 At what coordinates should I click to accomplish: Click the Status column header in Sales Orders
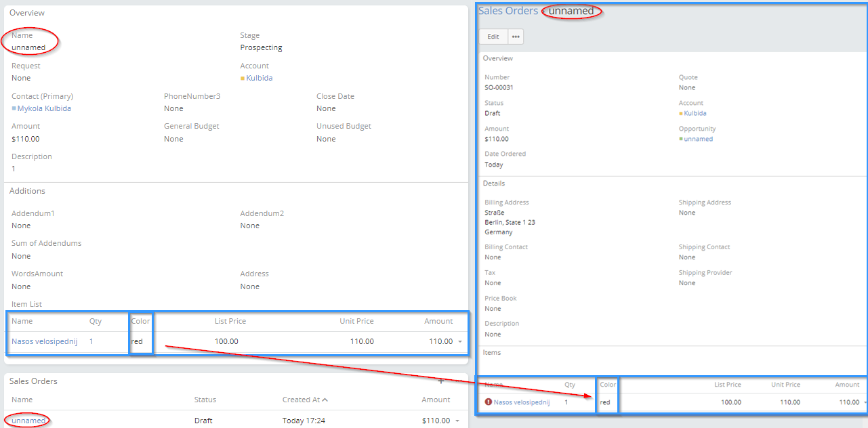205,400
